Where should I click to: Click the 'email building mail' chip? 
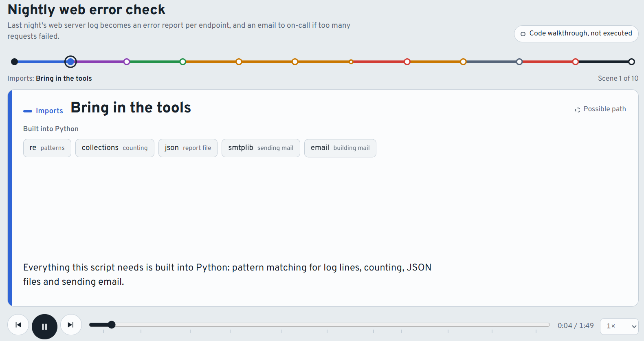coord(340,148)
